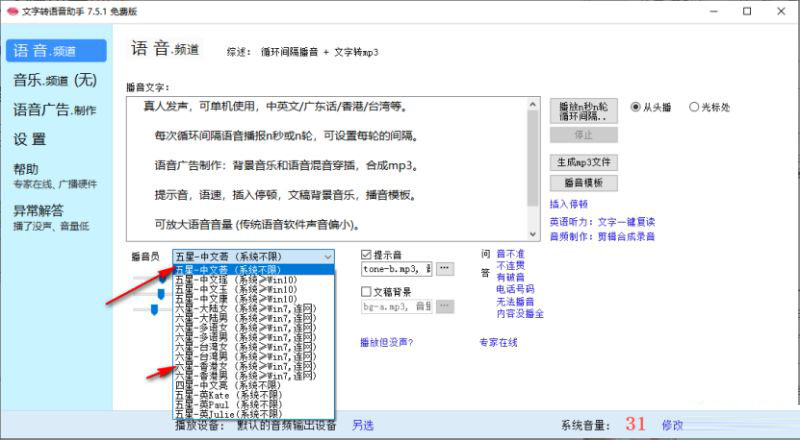Select the 光标处 radio option
This screenshot has height=440, width=800.
[709, 107]
